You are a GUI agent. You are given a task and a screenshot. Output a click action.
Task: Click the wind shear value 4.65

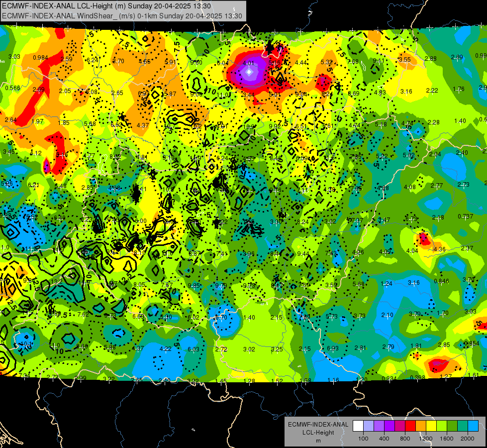[x=144, y=62]
